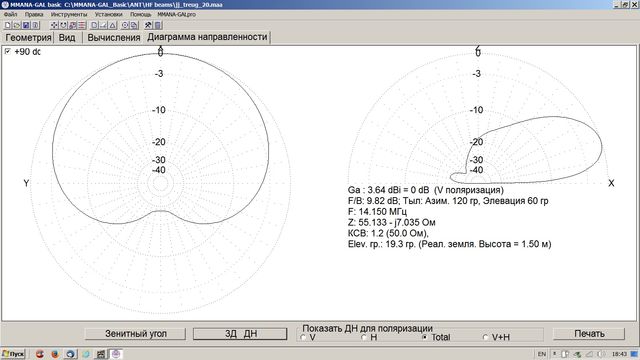The height and width of the screenshot is (360, 640).
Task: Click the hammer tools toolbar icon
Action: click(148, 25)
